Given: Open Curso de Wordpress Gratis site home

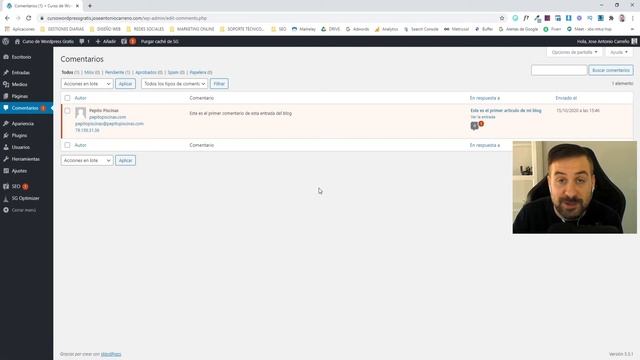Looking at the screenshot, I should pos(44,41).
